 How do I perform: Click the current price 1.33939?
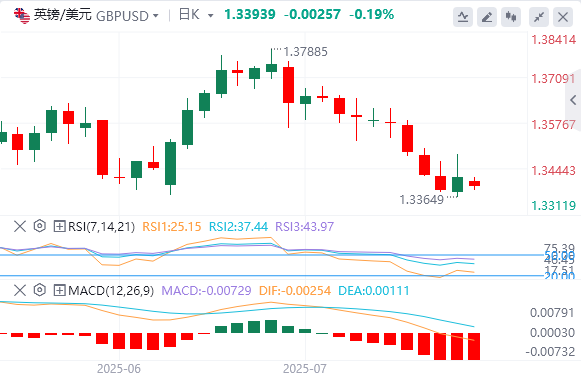(x=250, y=14)
